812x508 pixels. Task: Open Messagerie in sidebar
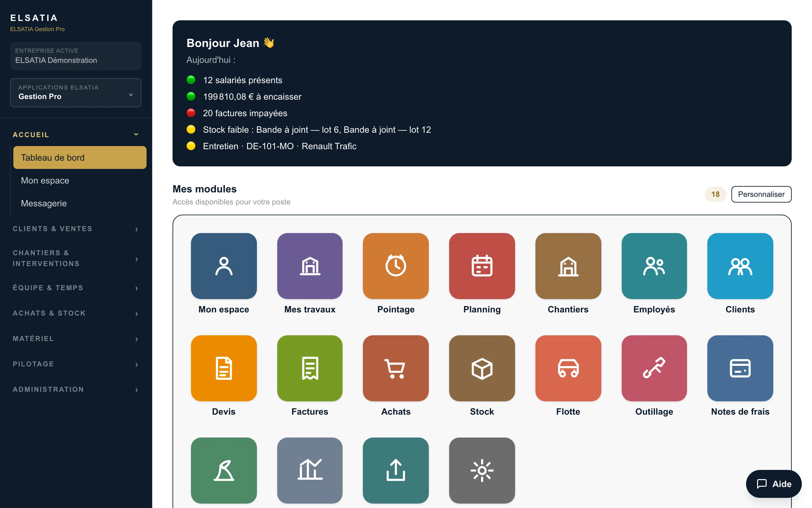(x=80, y=203)
